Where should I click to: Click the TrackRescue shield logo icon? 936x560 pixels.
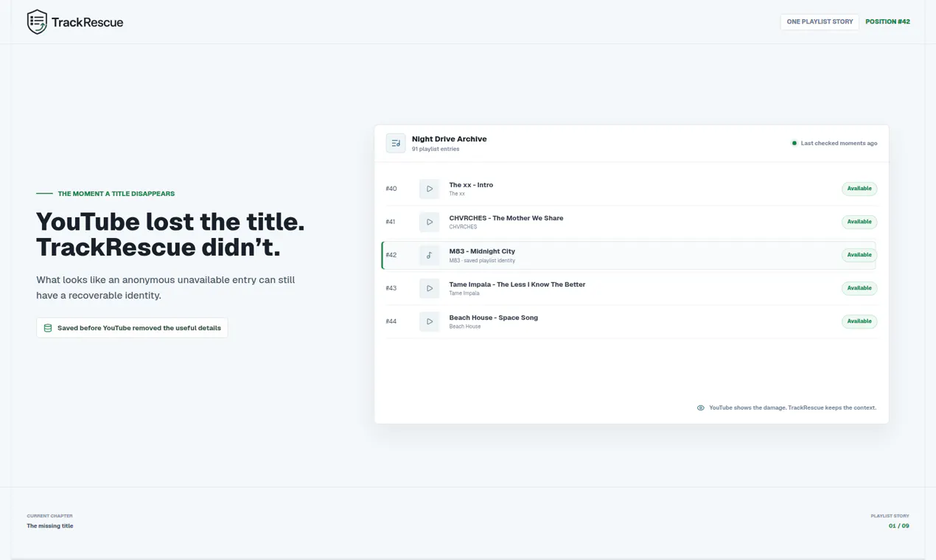pyautogui.click(x=37, y=22)
